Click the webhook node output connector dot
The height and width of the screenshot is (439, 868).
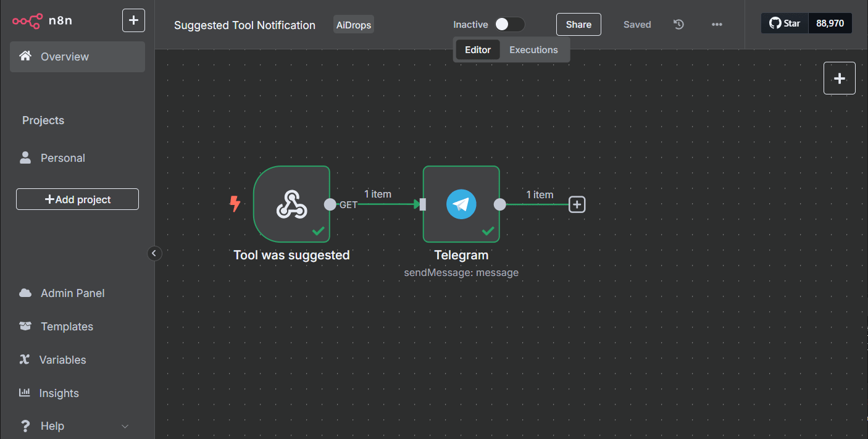coord(330,204)
